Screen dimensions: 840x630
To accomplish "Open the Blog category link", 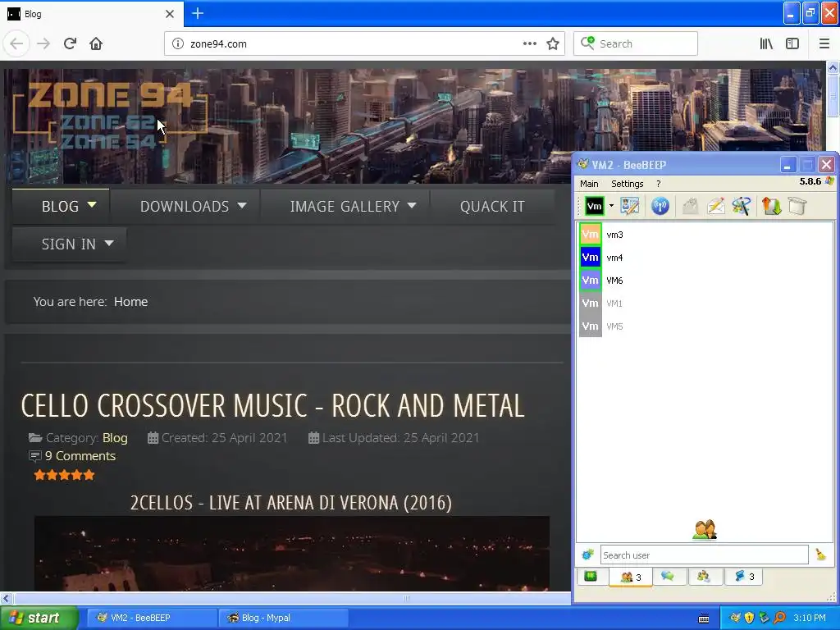I will 115,438.
